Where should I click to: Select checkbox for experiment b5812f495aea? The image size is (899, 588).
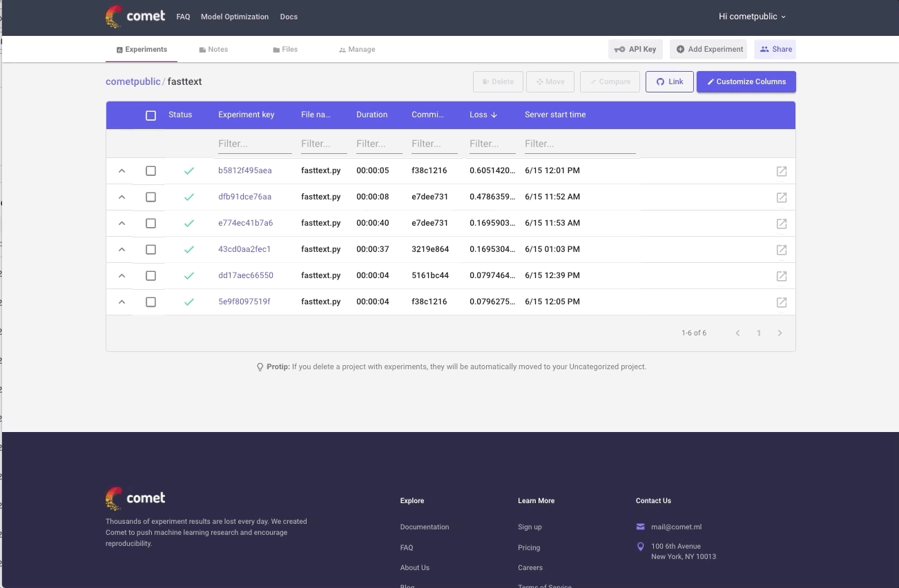click(151, 170)
